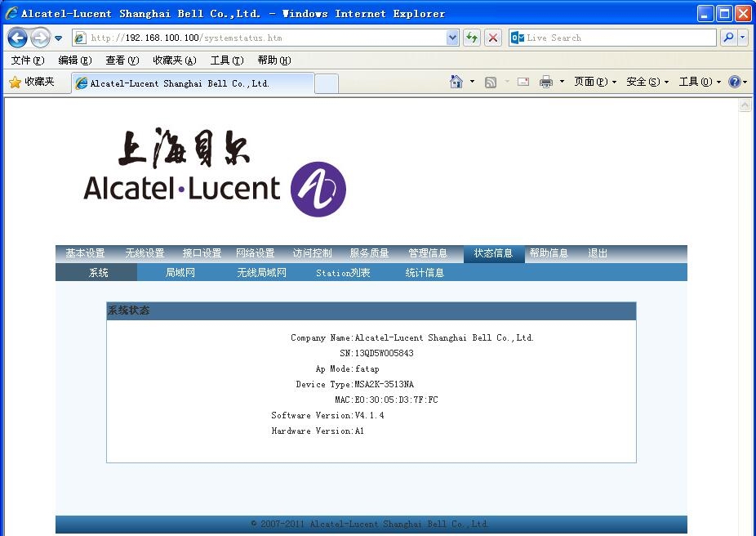The width and height of the screenshot is (756, 536).
Task: Go to 网络设置 navigation tab
Action: click(x=255, y=253)
